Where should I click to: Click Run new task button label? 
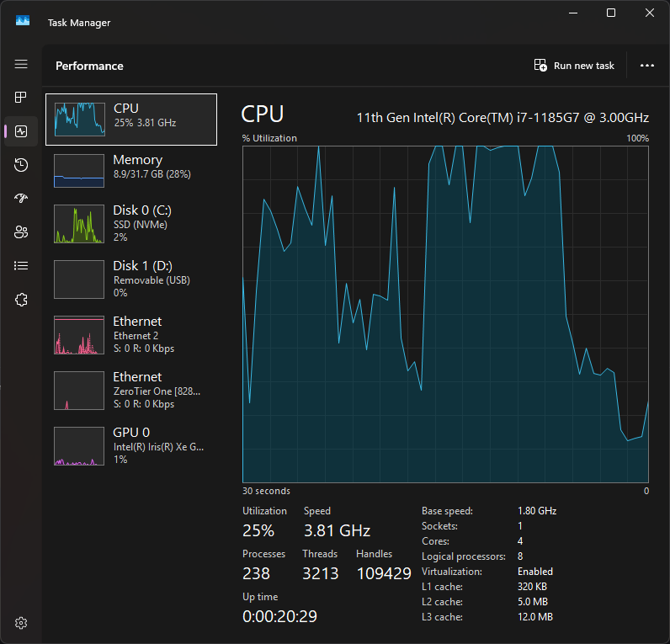pos(583,66)
